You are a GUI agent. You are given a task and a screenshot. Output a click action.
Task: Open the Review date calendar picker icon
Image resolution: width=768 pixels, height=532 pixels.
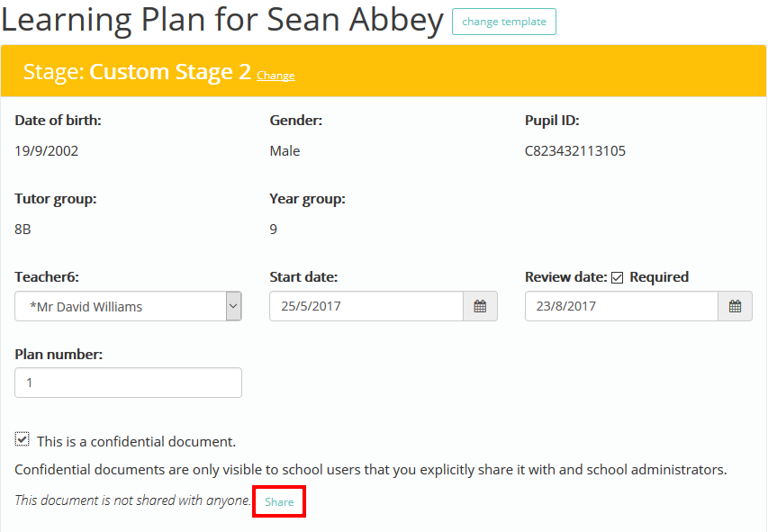(735, 306)
